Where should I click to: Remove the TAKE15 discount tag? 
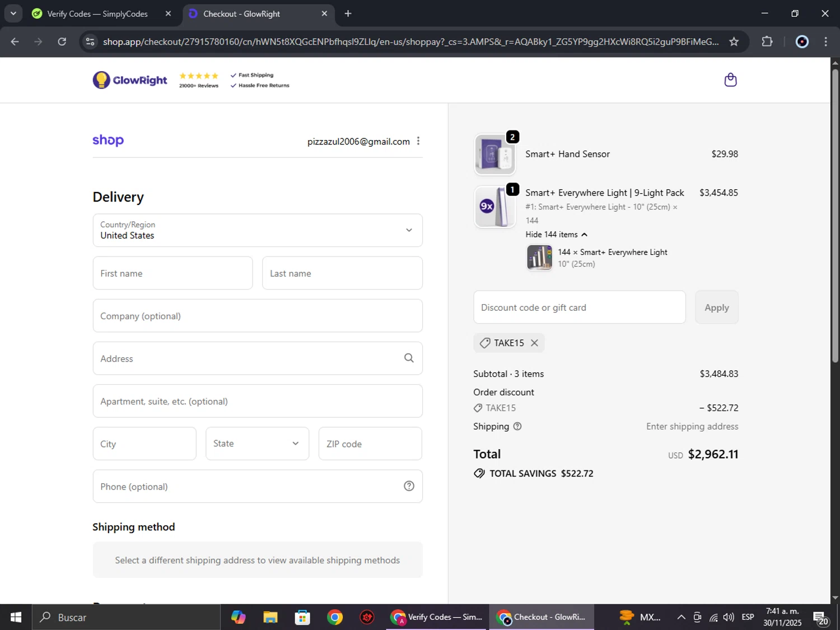pyautogui.click(x=534, y=343)
